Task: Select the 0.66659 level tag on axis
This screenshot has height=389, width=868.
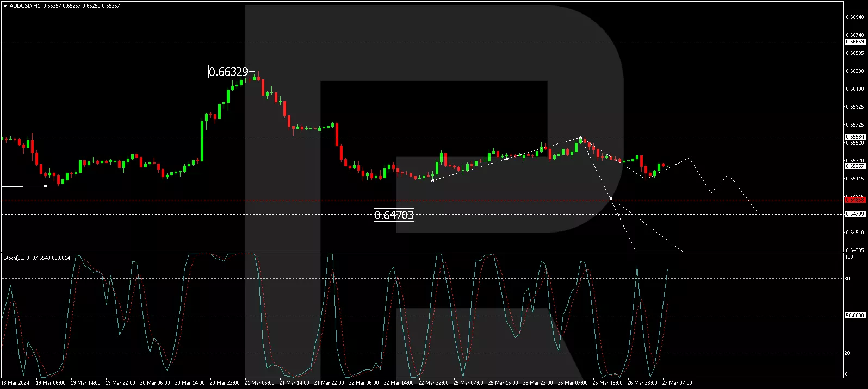Action: (854, 42)
